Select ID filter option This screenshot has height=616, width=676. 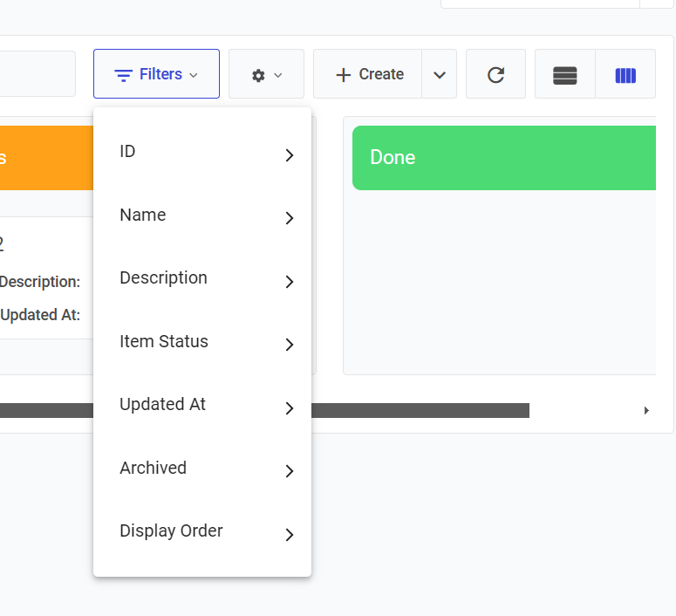(x=201, y=152)
